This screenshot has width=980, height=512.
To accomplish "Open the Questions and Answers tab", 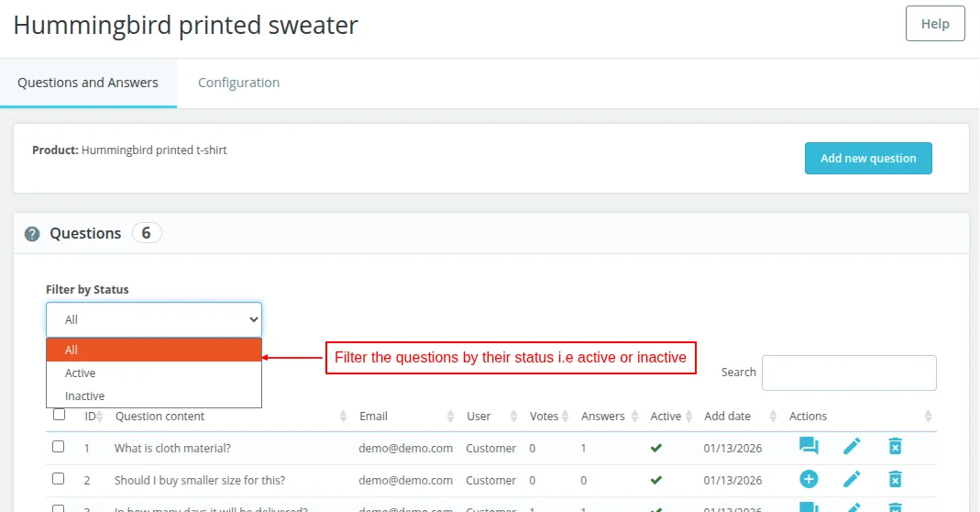I will click(88, 83).
